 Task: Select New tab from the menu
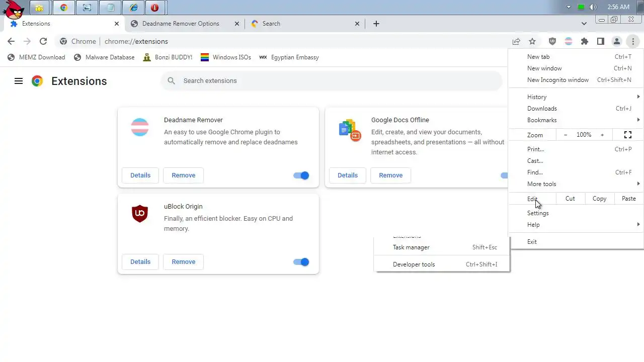click(x=576, y=56)
